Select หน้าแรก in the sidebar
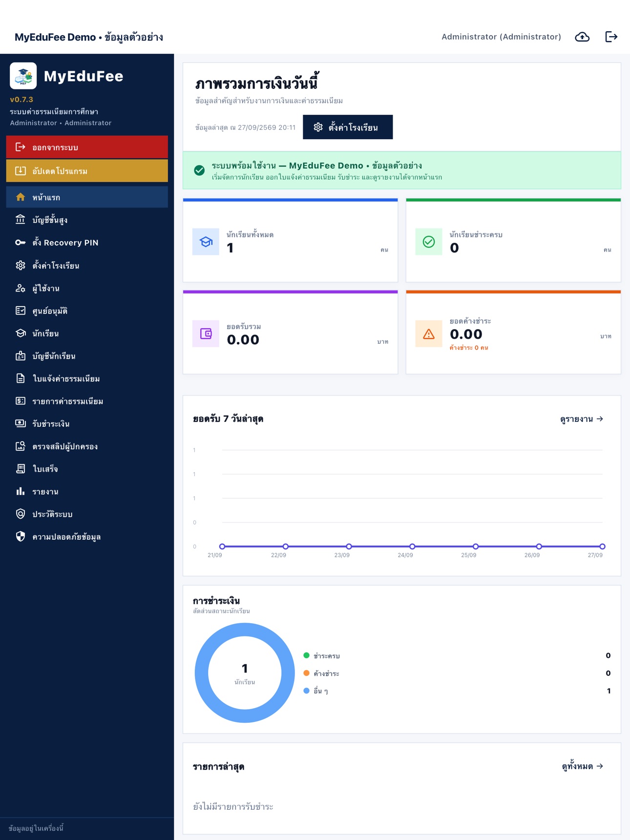Image resolution: width=630 pixels, height=840 pixels. point(87,197)
